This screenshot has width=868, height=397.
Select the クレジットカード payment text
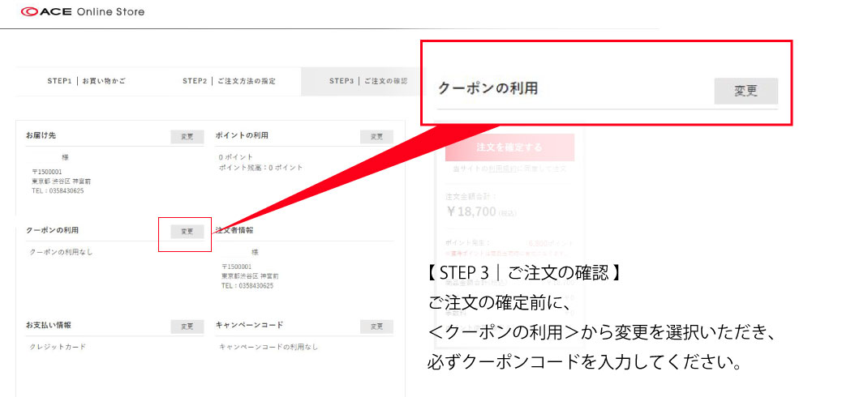[x=58, y=347]
